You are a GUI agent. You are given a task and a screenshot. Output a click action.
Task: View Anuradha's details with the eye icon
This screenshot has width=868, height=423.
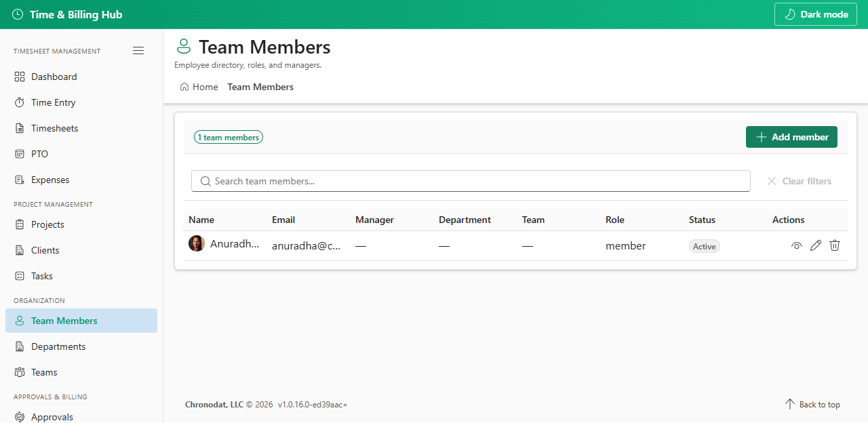point(797,246)
